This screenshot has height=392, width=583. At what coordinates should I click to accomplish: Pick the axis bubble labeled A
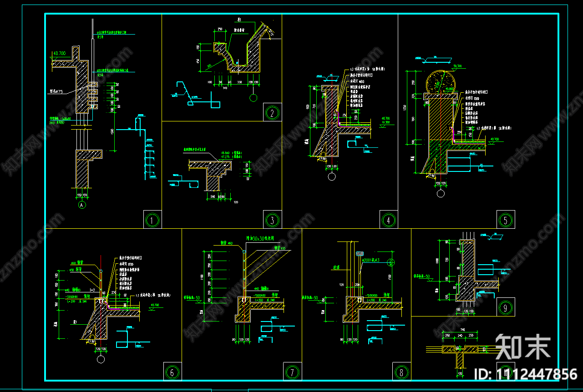(82, 206)
